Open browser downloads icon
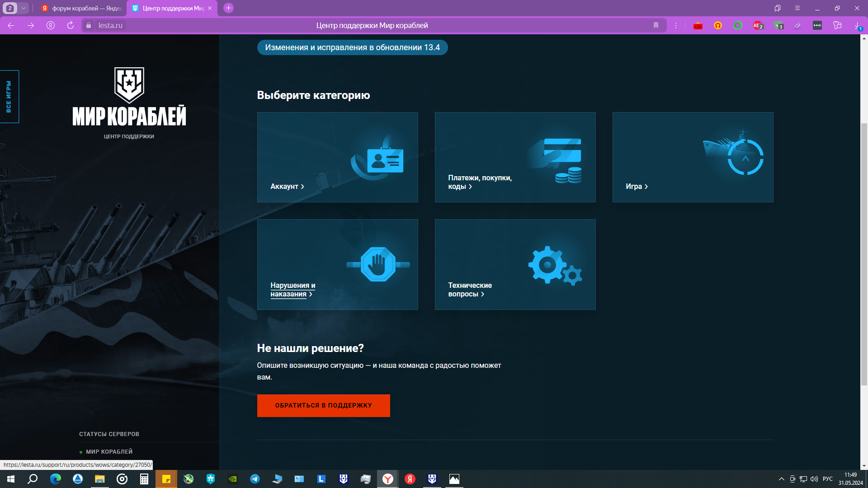This screenshot has width=868, height=488. (x=857, y=25)
